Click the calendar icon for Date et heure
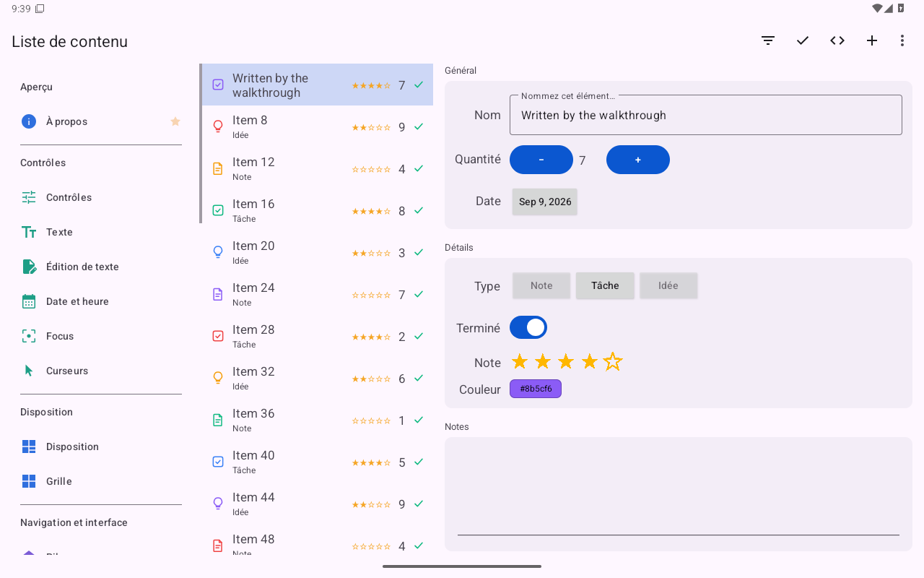 29,301
